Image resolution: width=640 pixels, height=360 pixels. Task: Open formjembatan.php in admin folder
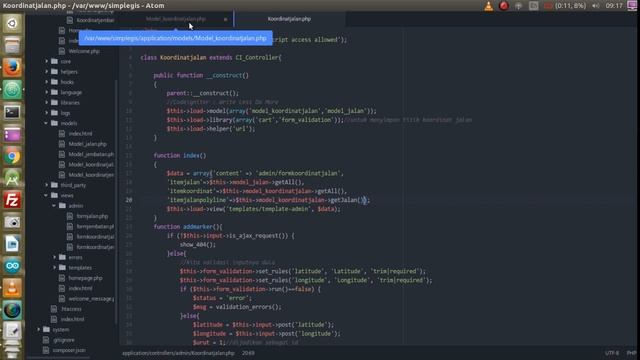click(x=95, y=226)
